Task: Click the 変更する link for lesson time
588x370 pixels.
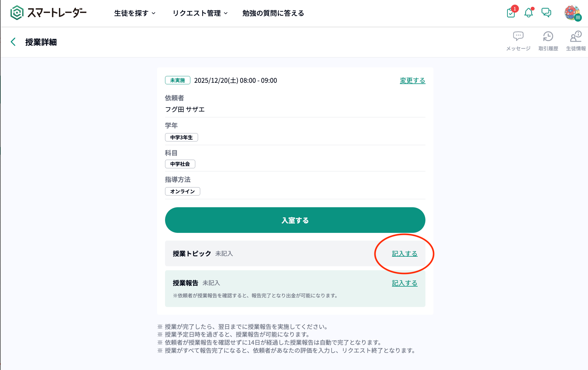Action: coord(412,81)
